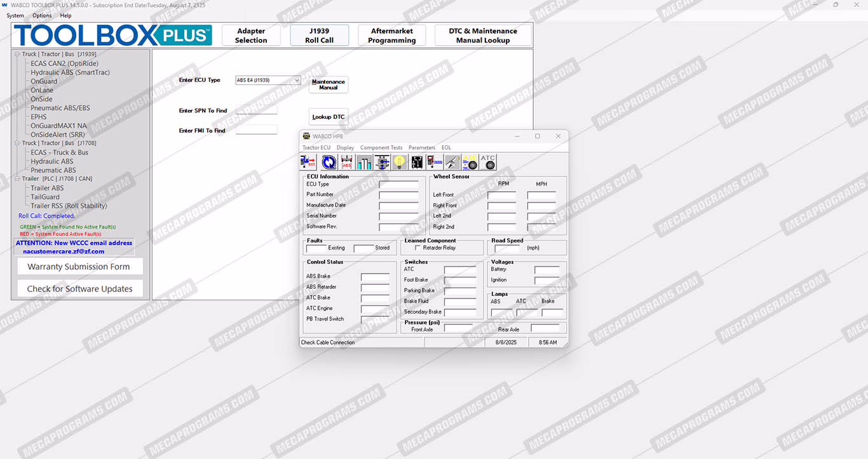Open the Help menu
Viewport: 868px width, 459px height.
coord(65,15)
